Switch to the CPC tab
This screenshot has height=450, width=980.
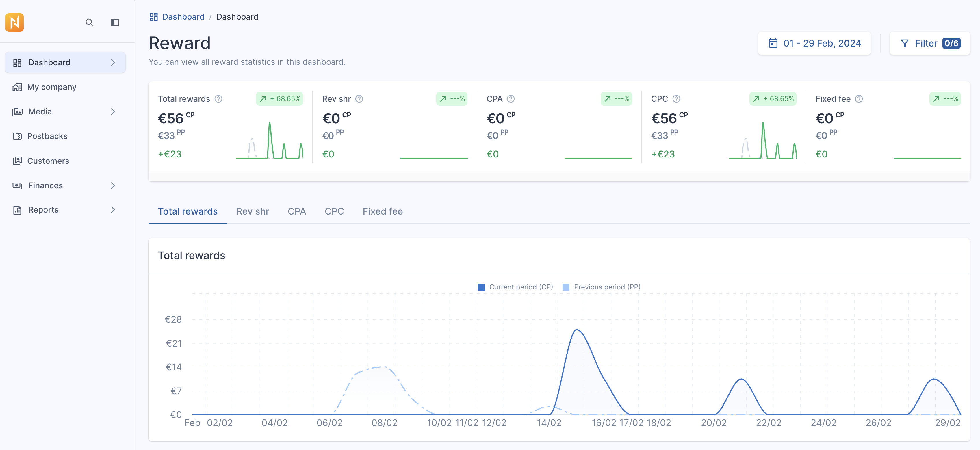(x=334, y=211)
